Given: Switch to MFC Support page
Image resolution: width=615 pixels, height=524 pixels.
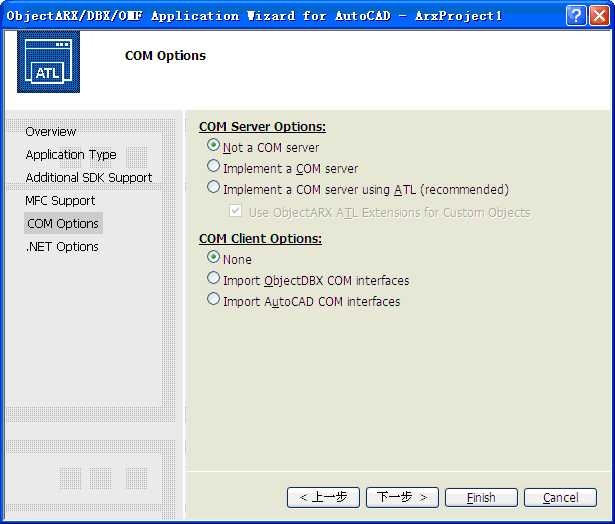Looking at the screenshot, I should click(x=60, y=200).
